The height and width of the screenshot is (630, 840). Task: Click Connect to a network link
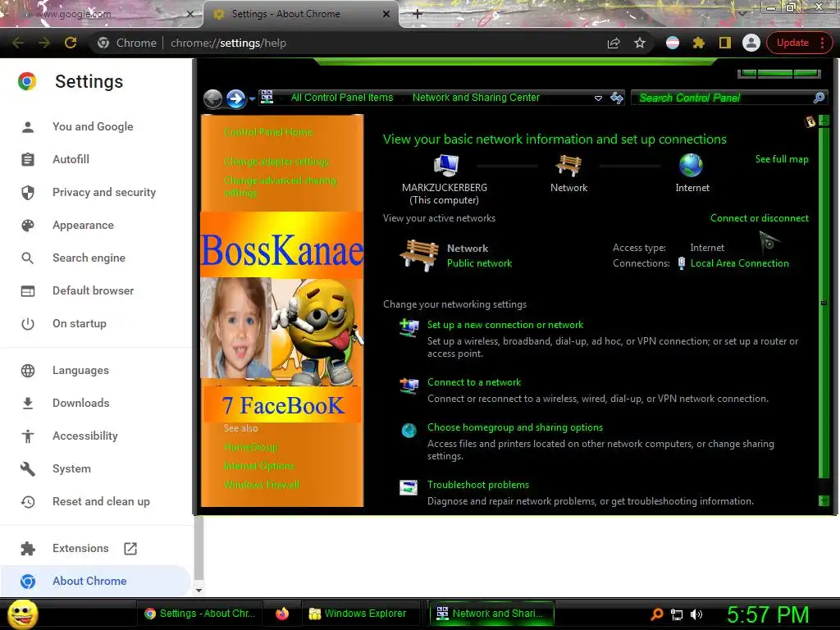click(474, 382)
